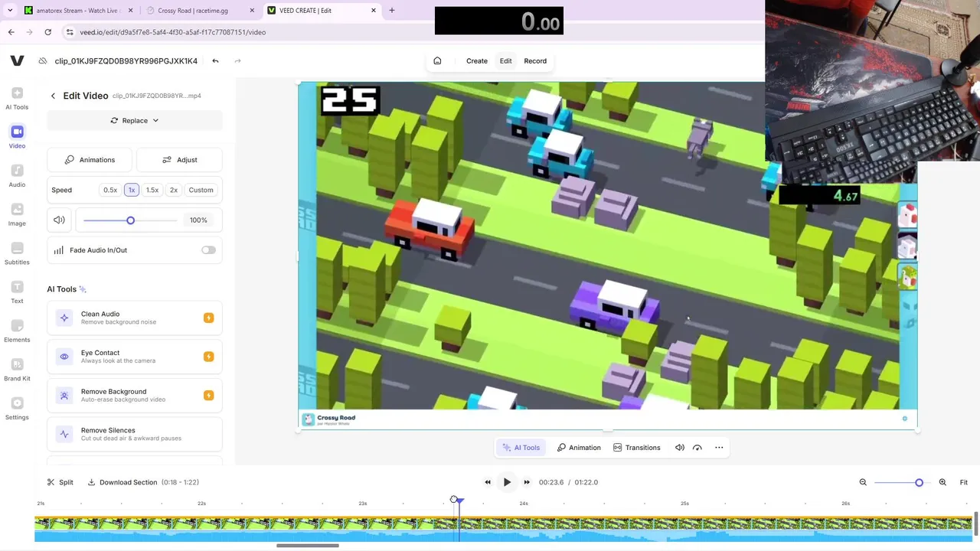Open Transitions in floating toolbar
Image resolution: width=980 pixels, height=551 pixels.
pyautogui.click(x=637, y=448)
